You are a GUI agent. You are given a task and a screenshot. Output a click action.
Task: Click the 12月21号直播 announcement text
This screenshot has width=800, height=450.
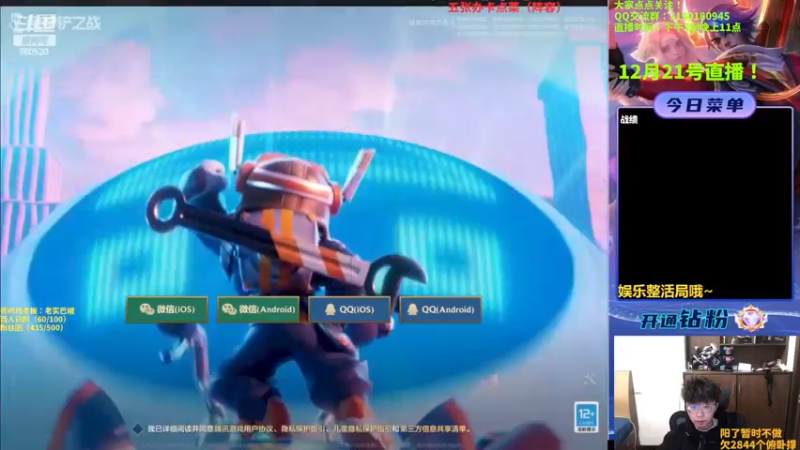pos(690,72)
